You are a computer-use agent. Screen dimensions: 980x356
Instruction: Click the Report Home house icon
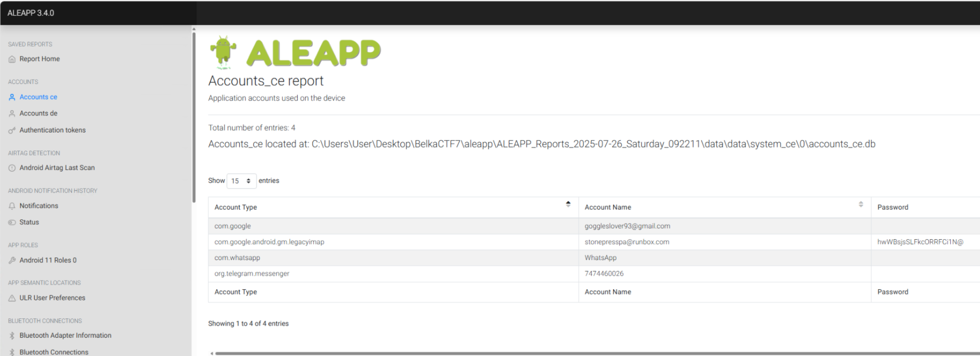[x=12, y=59]
